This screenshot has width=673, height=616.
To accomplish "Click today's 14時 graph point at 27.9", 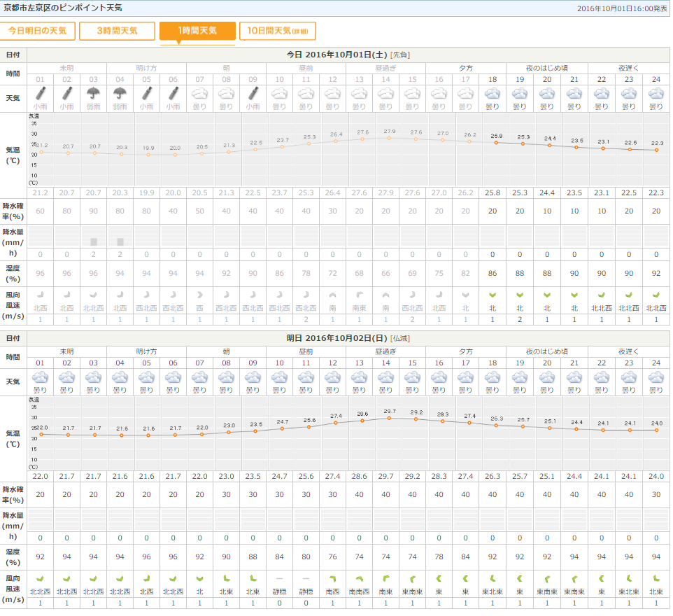I will pos(389,138).
